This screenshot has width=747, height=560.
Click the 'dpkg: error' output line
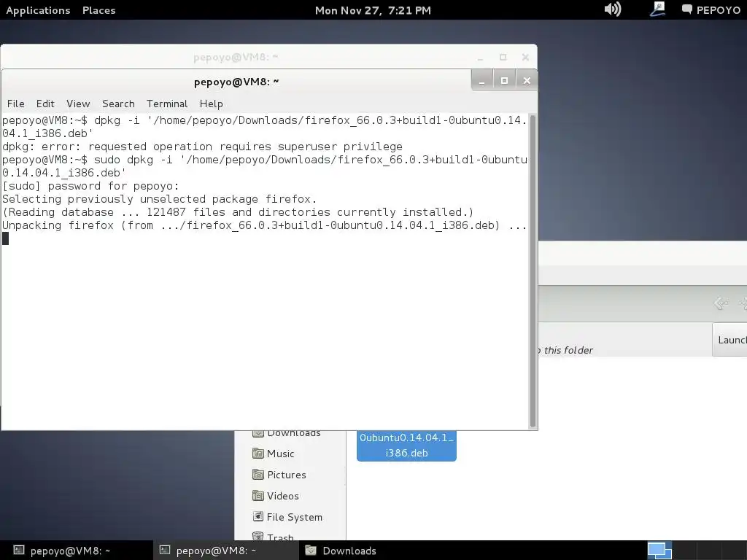pyautogui.click(x=203, y=147)
